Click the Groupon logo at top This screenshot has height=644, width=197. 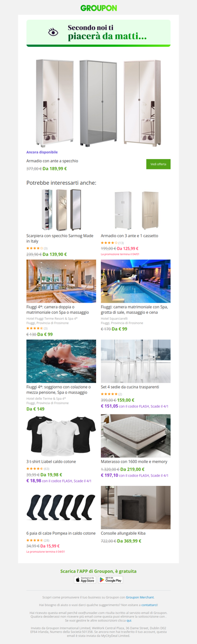[x=98, y=8]
